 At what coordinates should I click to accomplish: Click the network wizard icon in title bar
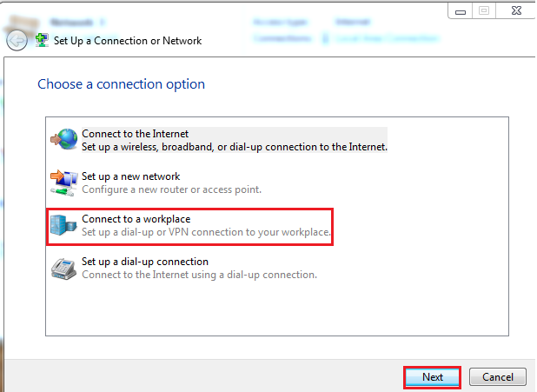(41, 40)
